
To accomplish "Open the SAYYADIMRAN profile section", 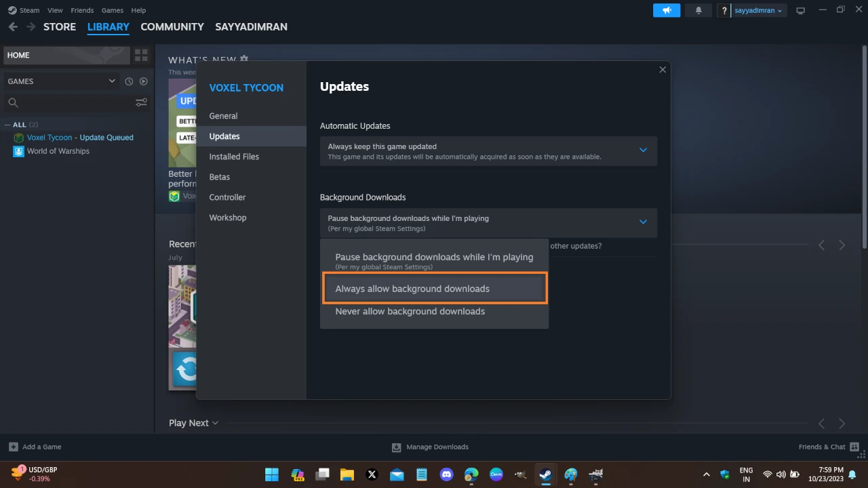I will pos(251,26).
